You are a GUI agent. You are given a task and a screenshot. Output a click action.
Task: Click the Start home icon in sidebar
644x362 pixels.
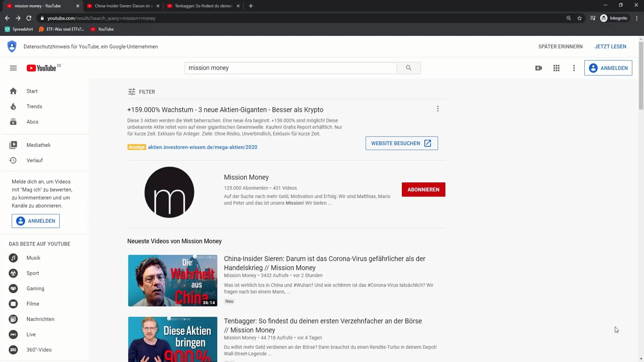(13, 91)
